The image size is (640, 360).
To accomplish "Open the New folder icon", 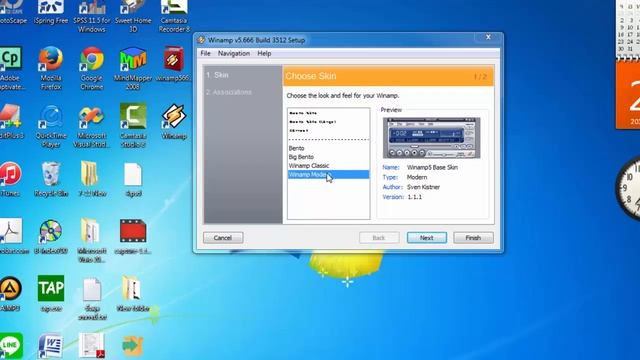I will (133, 293).
